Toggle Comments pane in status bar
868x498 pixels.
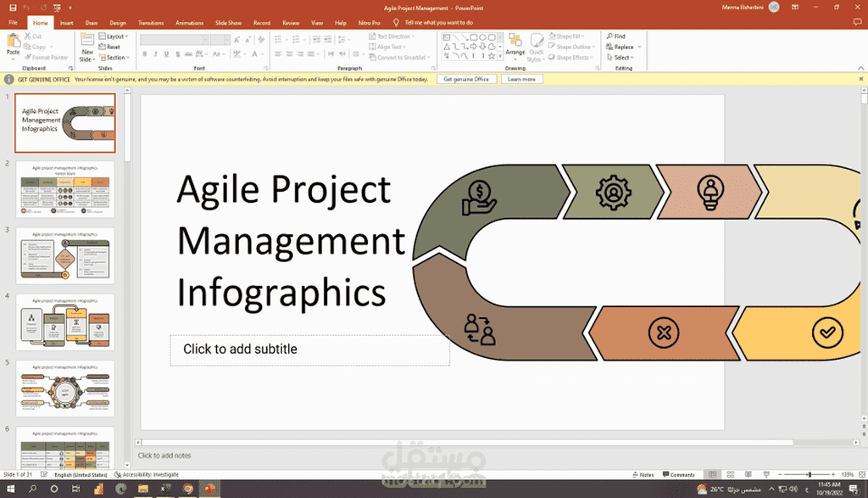tap(679, 475)
